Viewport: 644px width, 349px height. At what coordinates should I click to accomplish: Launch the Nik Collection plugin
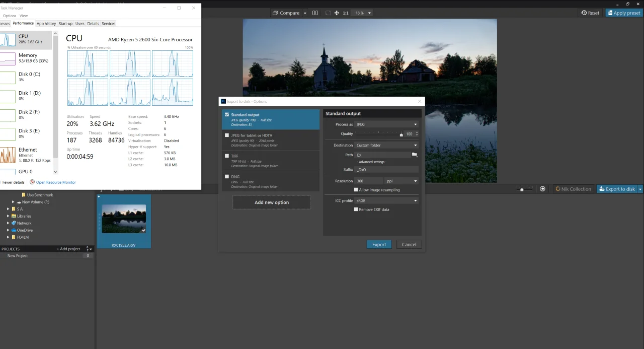click(573, 189)
